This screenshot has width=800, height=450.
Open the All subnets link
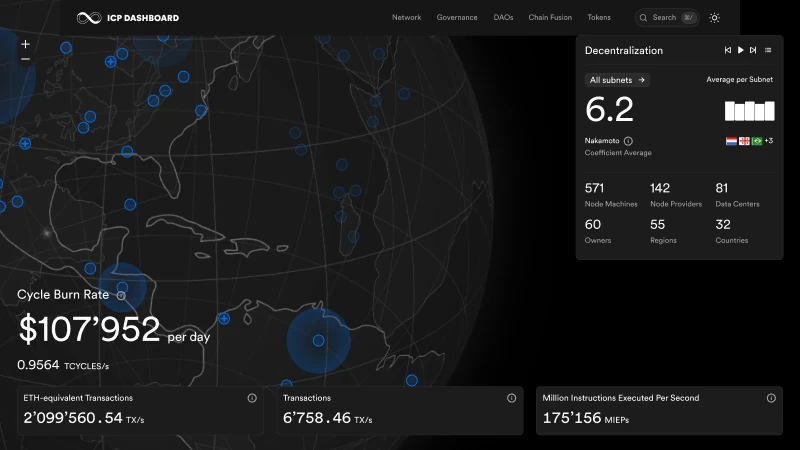pos(617,80)
